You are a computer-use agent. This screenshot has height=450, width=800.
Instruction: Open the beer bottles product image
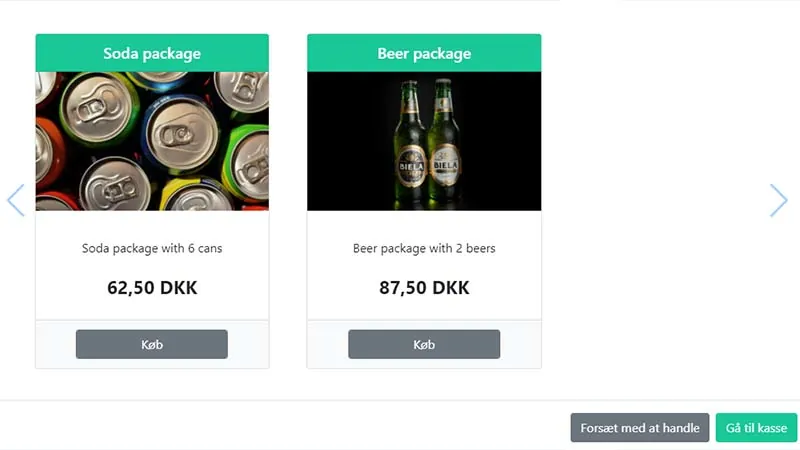coord(424,141)
